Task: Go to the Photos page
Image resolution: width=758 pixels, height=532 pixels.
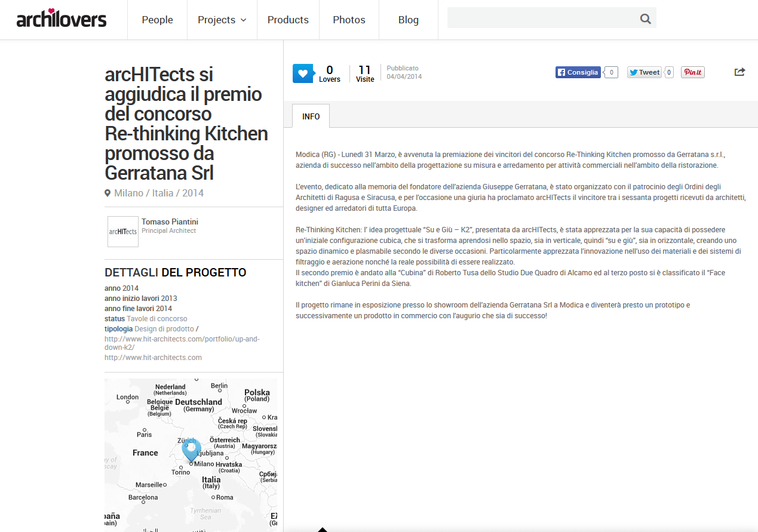Action: tap(349, 20)
